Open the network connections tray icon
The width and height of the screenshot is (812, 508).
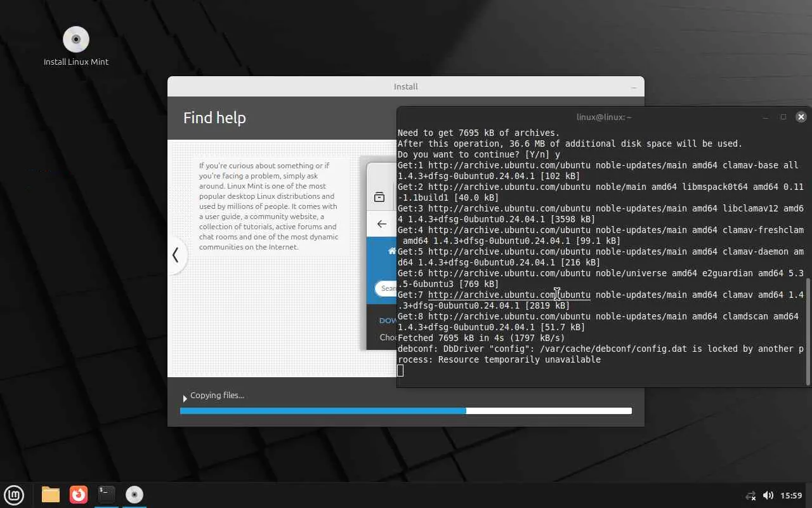751,495
